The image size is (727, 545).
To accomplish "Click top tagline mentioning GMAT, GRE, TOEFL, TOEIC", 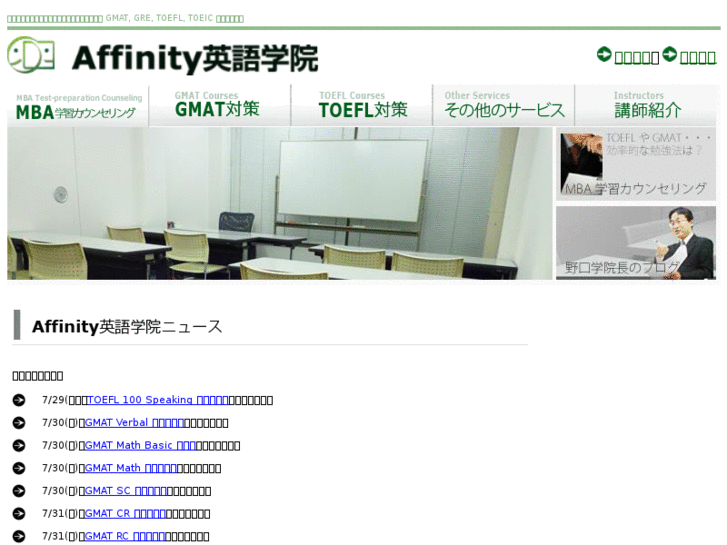I will (125, 18).
